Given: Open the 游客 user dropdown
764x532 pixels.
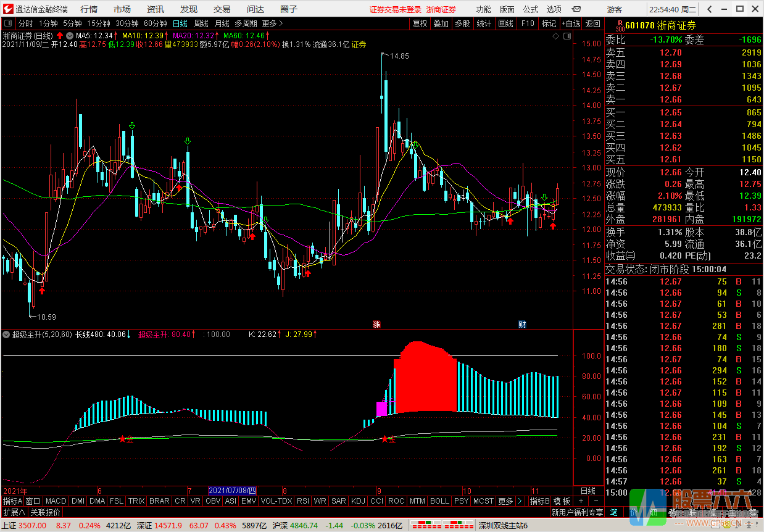Looking at the screenshot, I should coord(615,9).
